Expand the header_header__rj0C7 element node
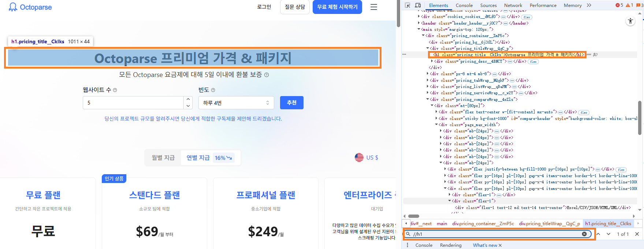 coord(419,23)
